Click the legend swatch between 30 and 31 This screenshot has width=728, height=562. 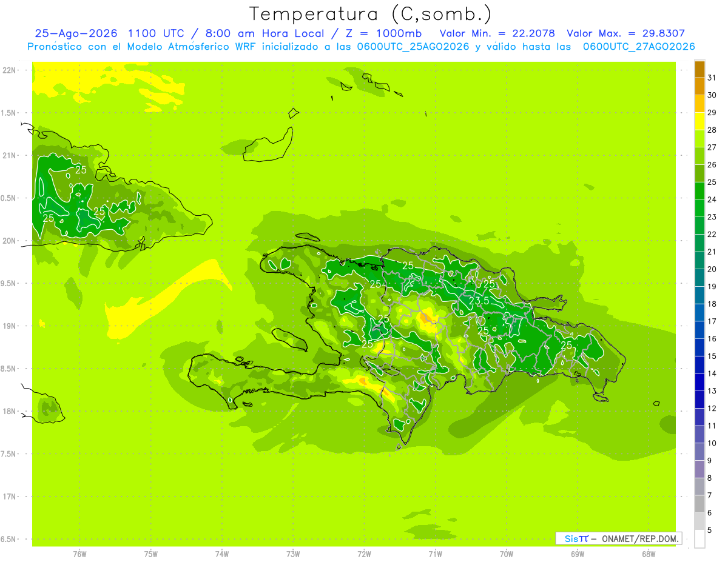coord(699,87)
